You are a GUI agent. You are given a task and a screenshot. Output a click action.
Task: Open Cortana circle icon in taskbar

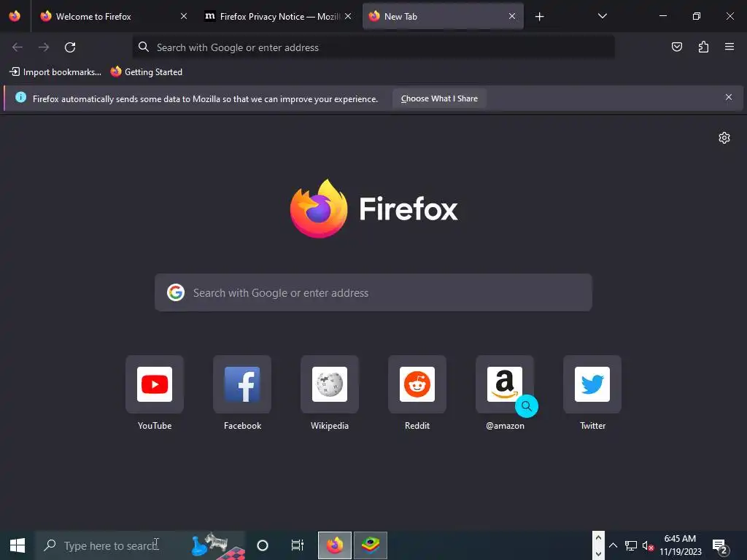pyautogui.click(x=263, y=545)
